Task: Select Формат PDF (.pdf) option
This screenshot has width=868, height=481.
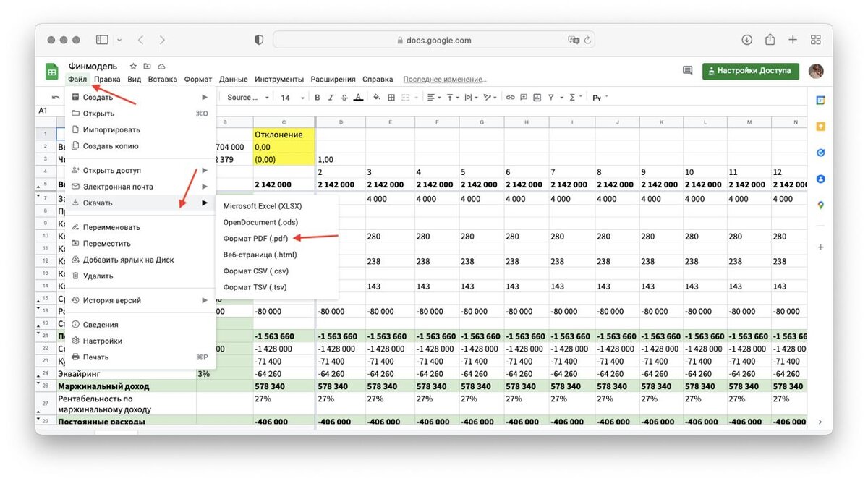Action: click(278, 238)
